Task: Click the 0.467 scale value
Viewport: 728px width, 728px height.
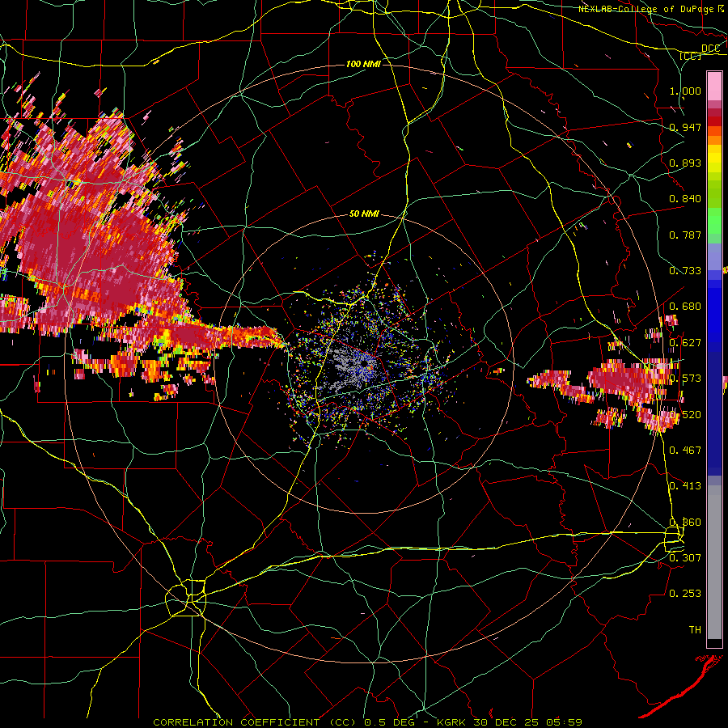Action: coord(685,451)
